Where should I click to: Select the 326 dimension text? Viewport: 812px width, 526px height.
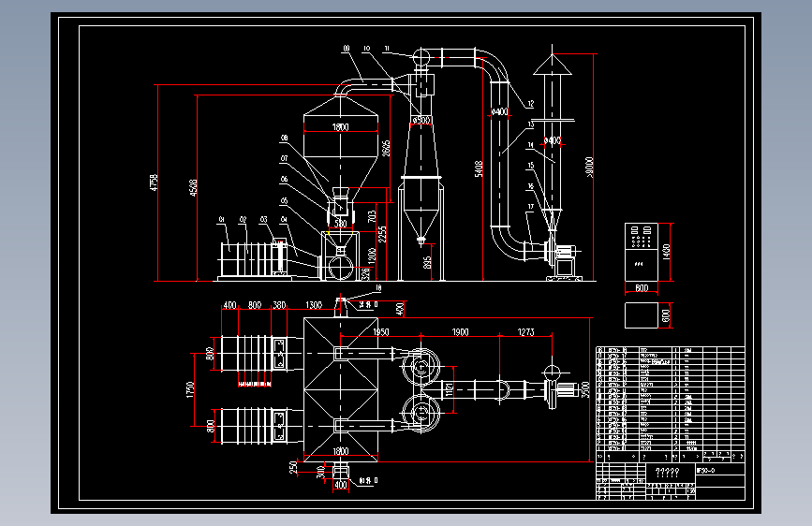[365, 273]
